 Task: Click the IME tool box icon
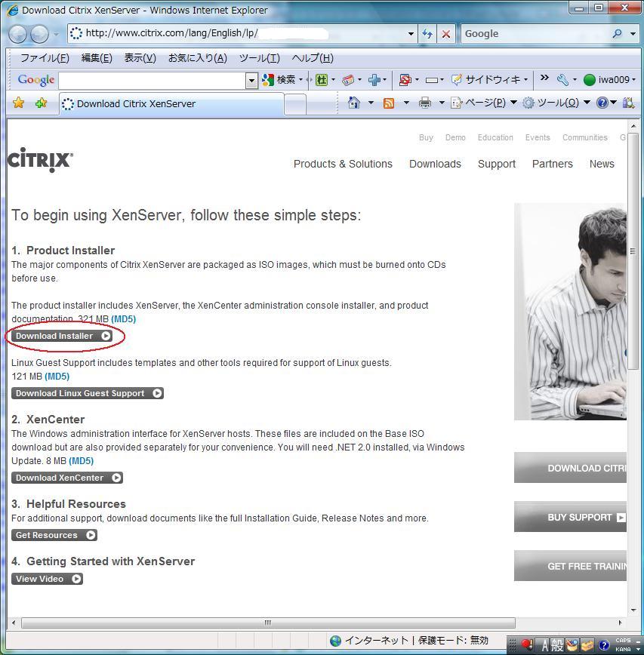(587, 645)
